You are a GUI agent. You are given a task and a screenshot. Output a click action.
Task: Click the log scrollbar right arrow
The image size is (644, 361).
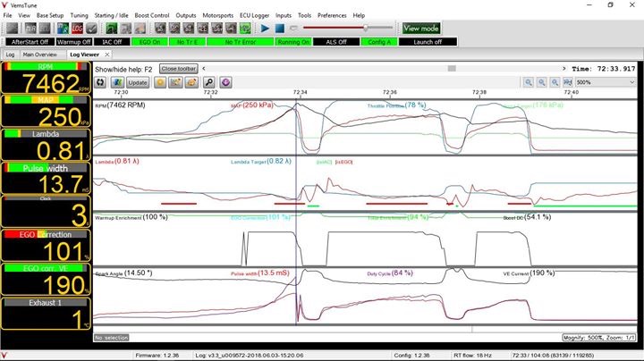click(564, 69)
